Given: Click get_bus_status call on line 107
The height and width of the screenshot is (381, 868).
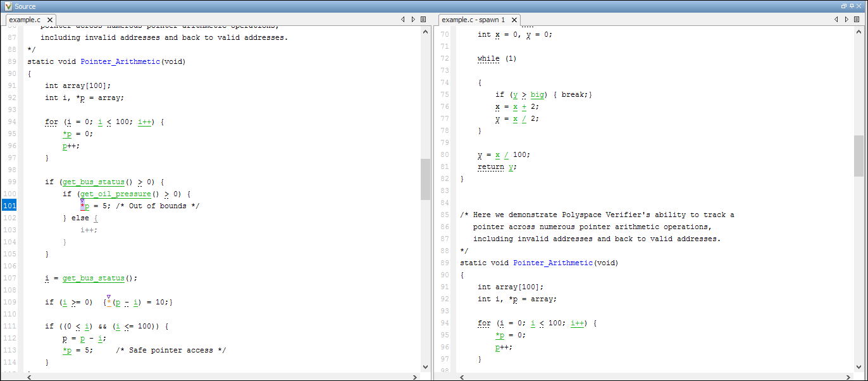Looking at the screenshot, I should 93,278.
